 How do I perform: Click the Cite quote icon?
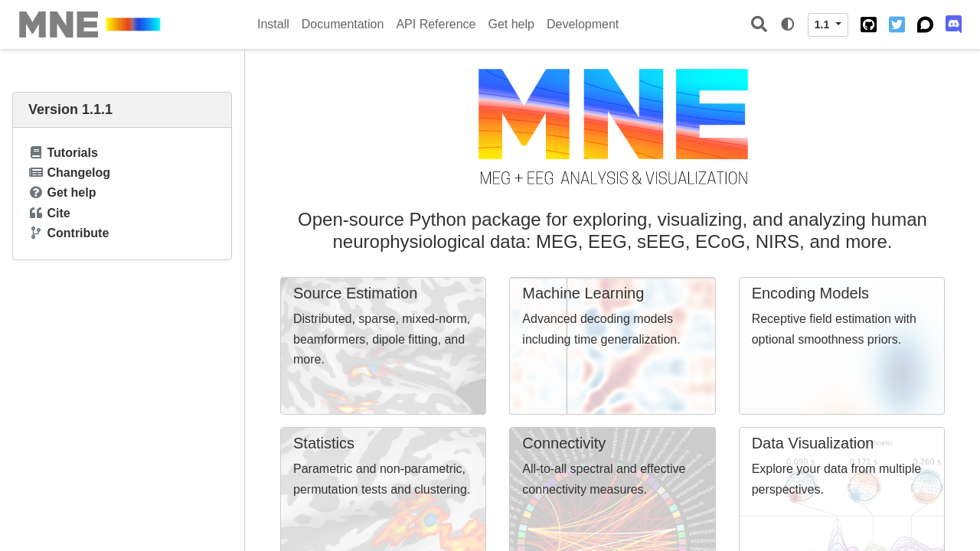(36, 213)
